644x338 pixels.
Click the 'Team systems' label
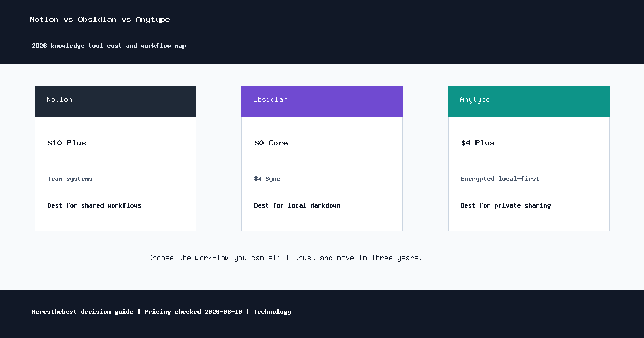pyautogui.click(x=70, y=179)
